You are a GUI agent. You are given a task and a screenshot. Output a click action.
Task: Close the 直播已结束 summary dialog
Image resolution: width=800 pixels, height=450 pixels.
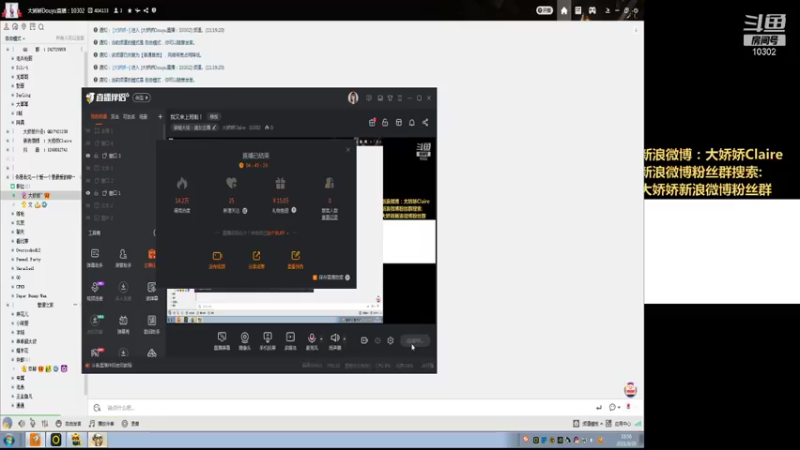point(348,149)
